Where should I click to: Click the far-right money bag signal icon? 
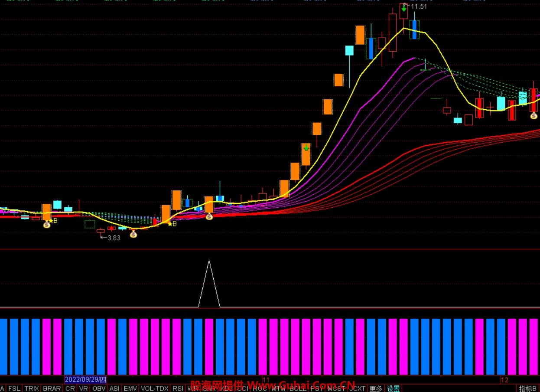click(x=533, y=115)
